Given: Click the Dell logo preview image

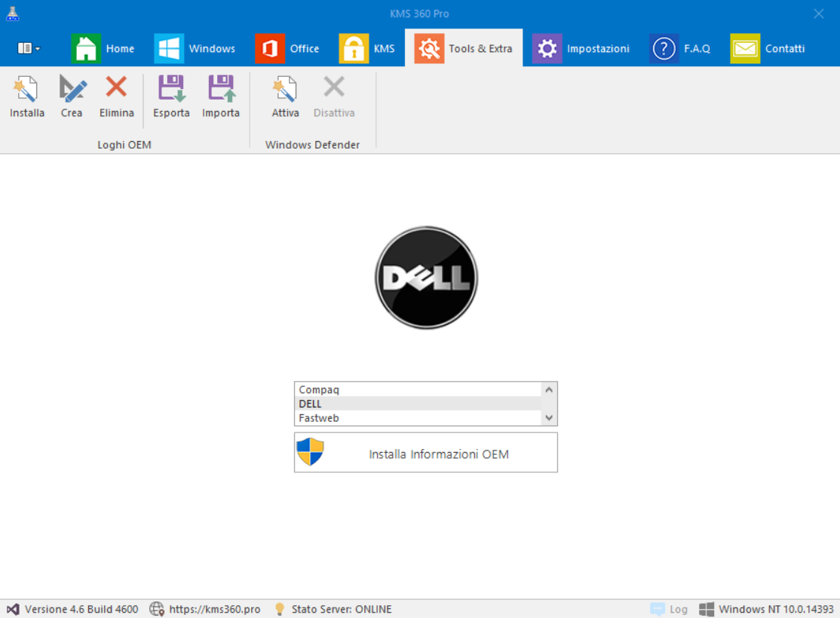Looking at the screenshot, I should pos(427,278).
